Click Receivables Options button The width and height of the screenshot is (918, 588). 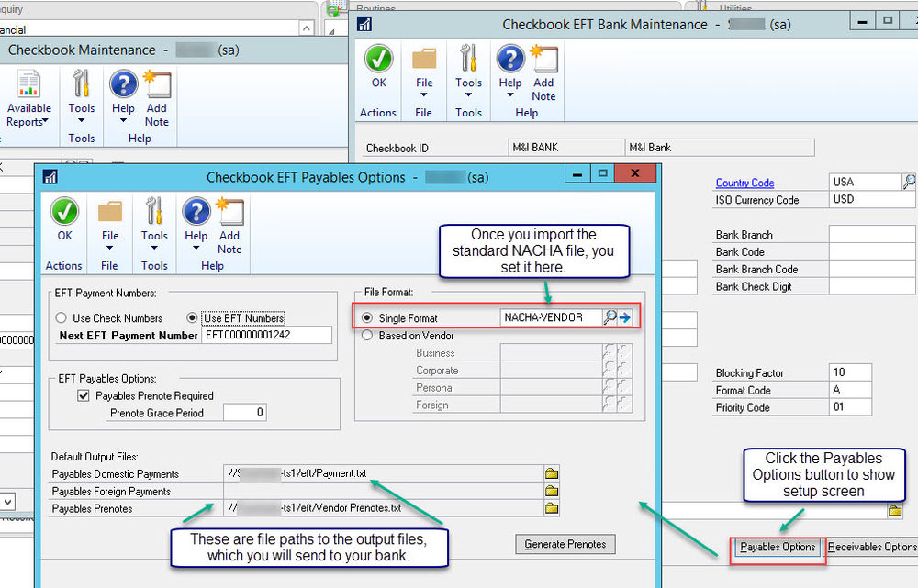[872, 547]
